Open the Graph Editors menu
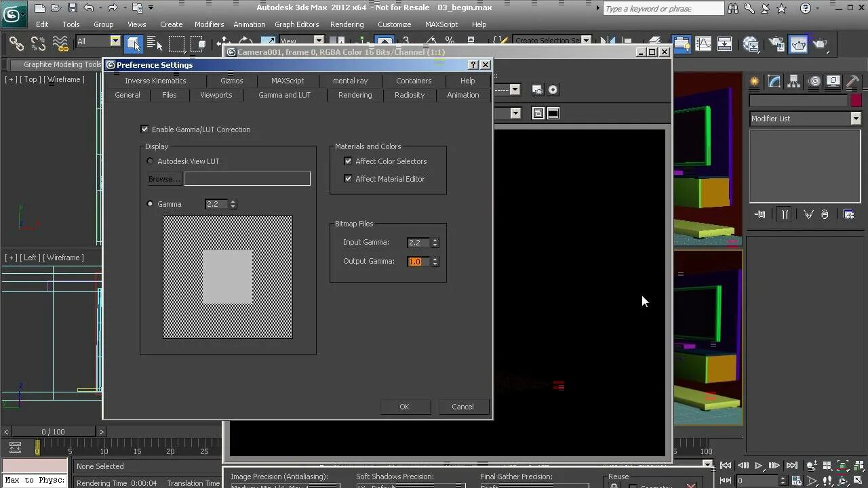Screen dimensions: 868x488 [296, 24]
